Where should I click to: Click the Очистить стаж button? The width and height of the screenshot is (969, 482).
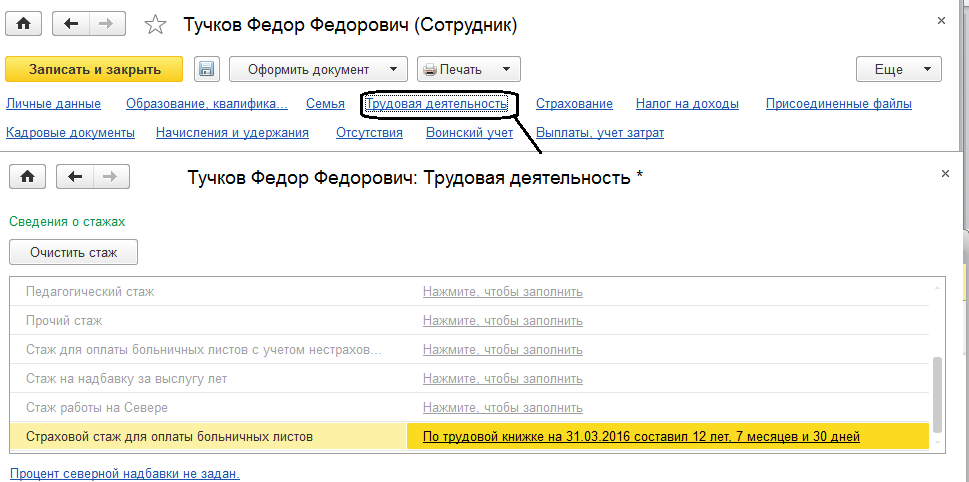74,252
